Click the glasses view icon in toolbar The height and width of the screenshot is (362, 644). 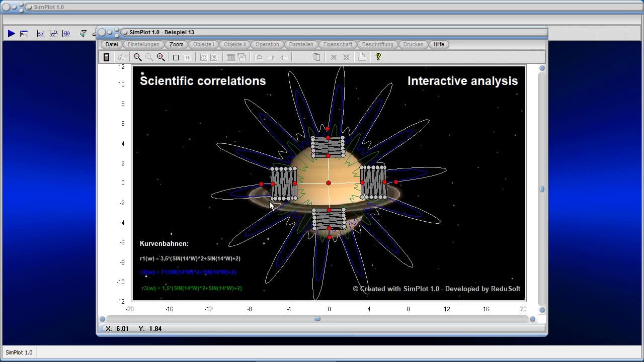pos(122,57)
